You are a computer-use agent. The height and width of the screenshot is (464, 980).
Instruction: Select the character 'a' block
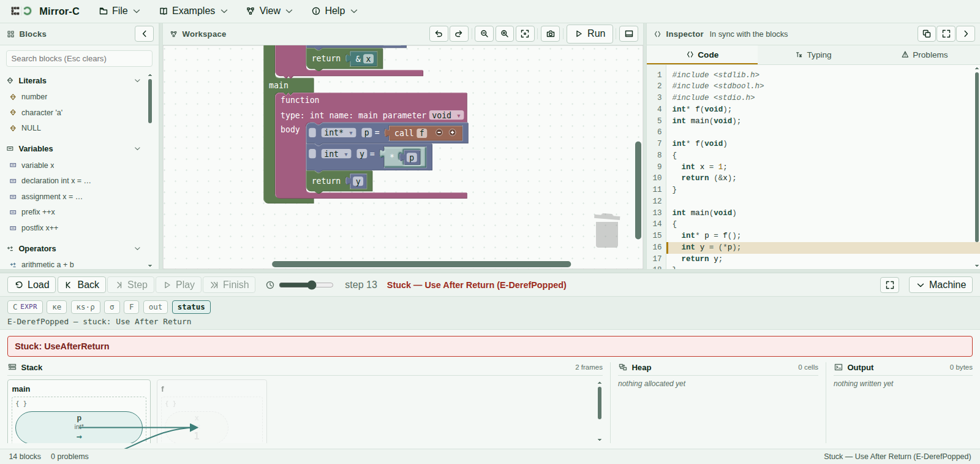(42, 113)
